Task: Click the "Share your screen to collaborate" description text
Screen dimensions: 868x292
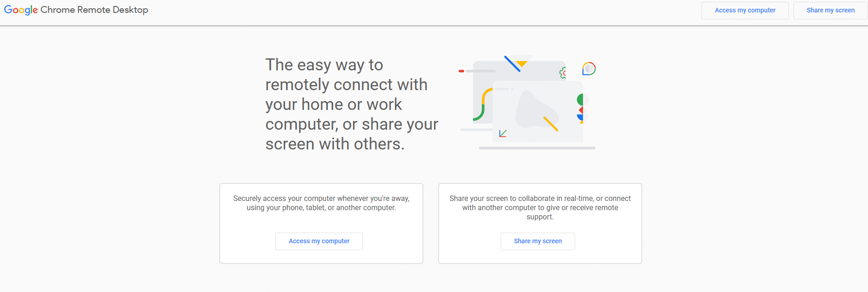Action: click(x=540, y=207)
